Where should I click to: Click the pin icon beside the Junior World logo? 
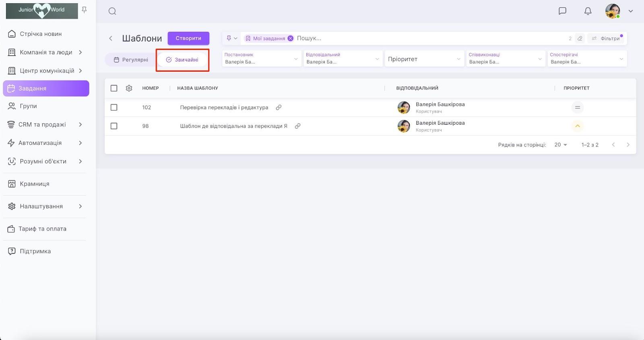tap(84, 10)
